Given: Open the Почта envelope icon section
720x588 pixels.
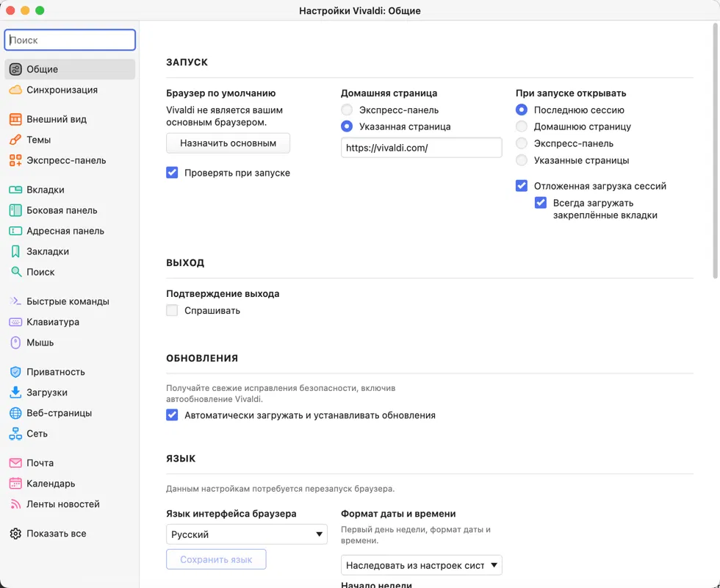Looking at the screenshot, I should click(x=15, y=463).
